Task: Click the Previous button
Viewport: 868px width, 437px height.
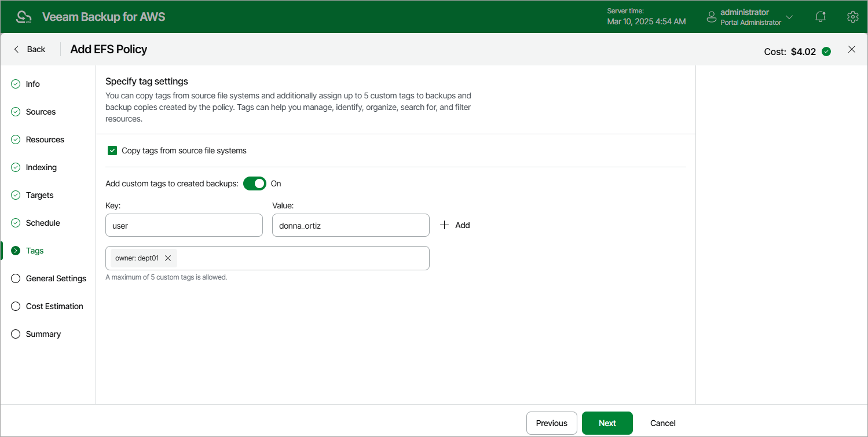Action: 551,423
